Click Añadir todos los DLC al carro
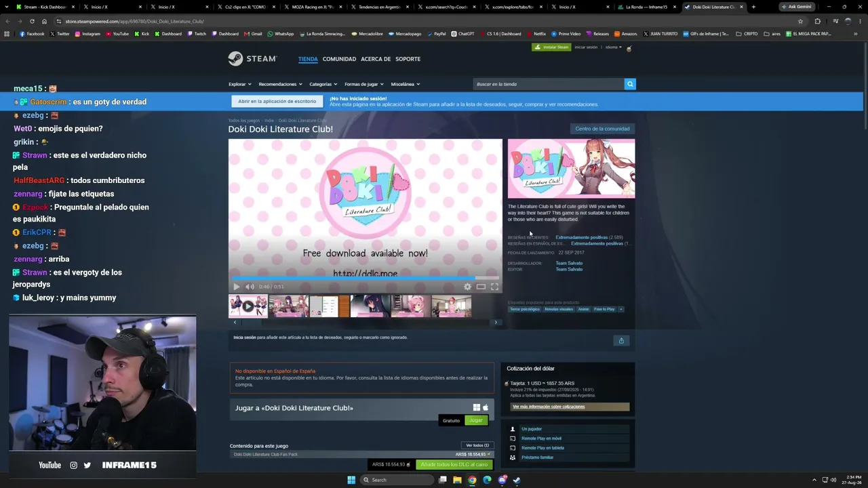 pyautogui.click(x=454, y=464)
